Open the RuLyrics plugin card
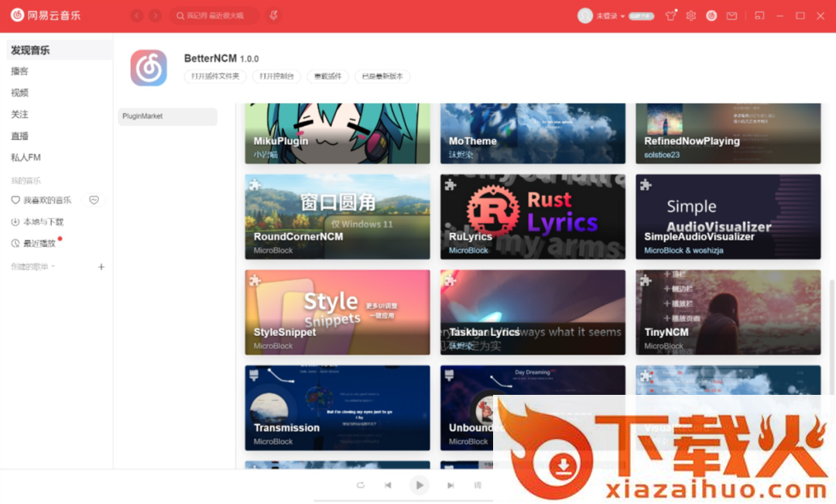Image resolution: width=836 pixels, height=504 pixels. point(533,217)
